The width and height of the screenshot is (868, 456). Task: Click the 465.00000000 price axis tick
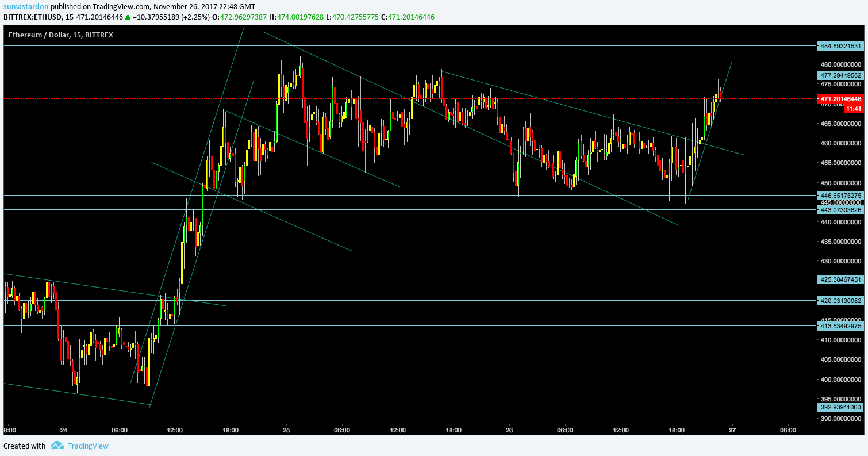pyautogui.click(x=842, y=124)
